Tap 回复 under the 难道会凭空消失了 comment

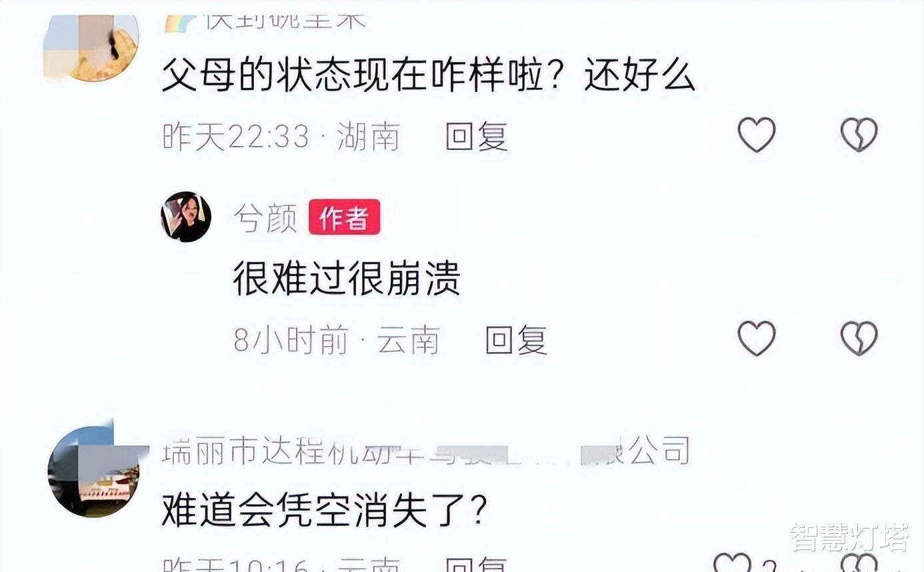point(476,566)
